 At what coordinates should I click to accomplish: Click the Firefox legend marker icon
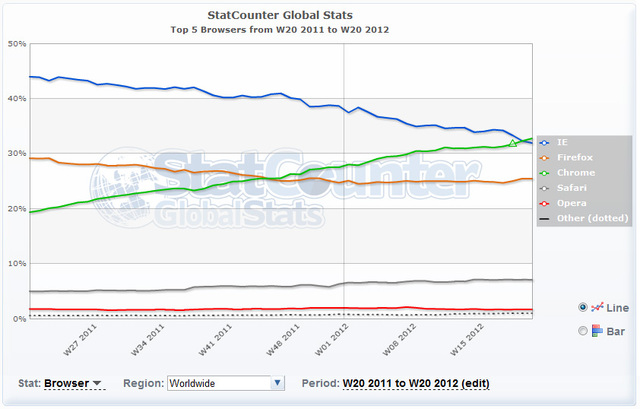pos(546,157)
